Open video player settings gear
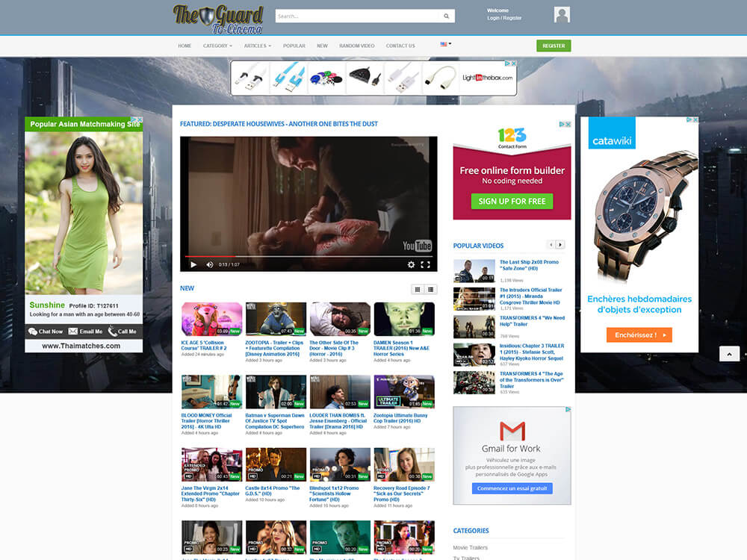747x560 pixels. tap(411, 265)
